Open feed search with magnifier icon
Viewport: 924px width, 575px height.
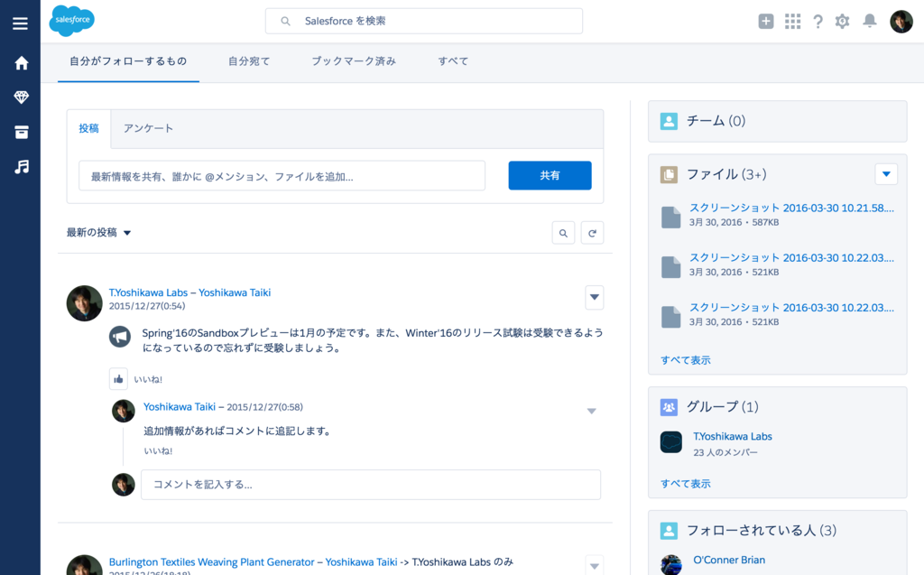pyautogui.click(x=563, y=232)
